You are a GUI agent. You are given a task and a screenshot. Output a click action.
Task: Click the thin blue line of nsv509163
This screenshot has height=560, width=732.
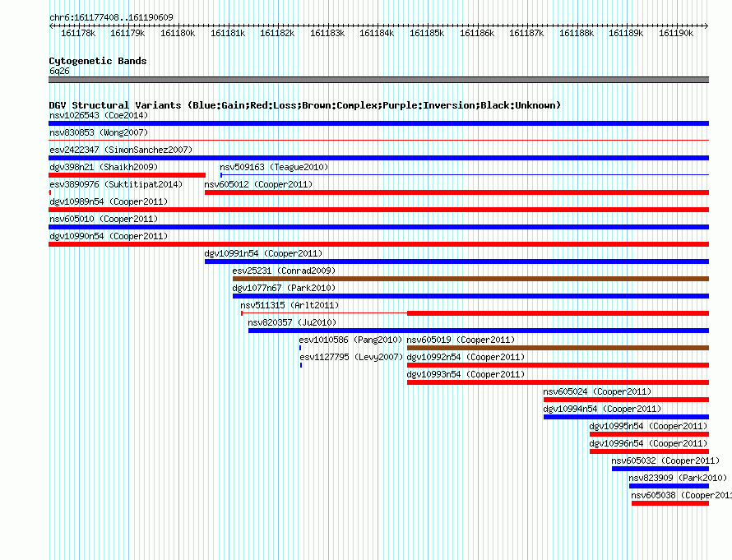click(465, 174)
